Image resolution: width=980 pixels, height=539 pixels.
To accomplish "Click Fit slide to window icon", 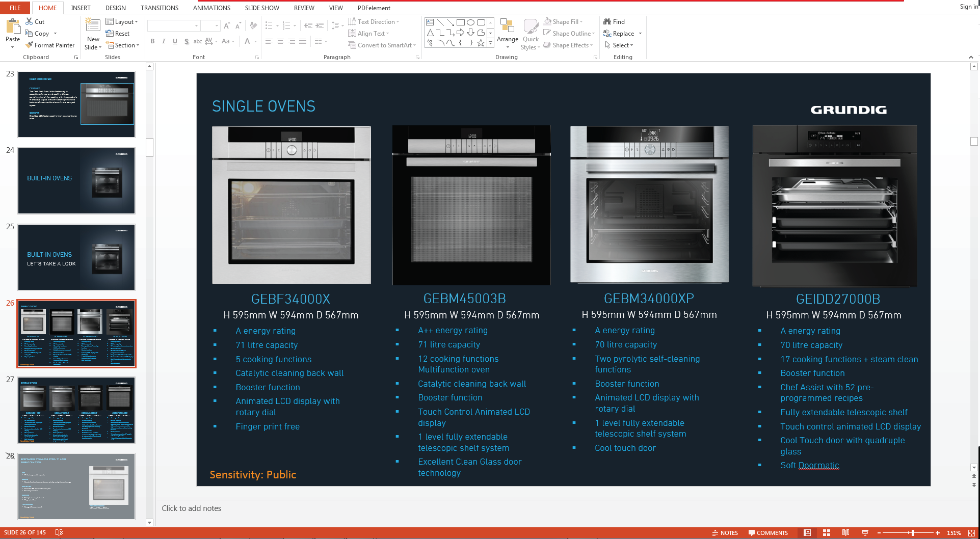I will tap(971, 532).
